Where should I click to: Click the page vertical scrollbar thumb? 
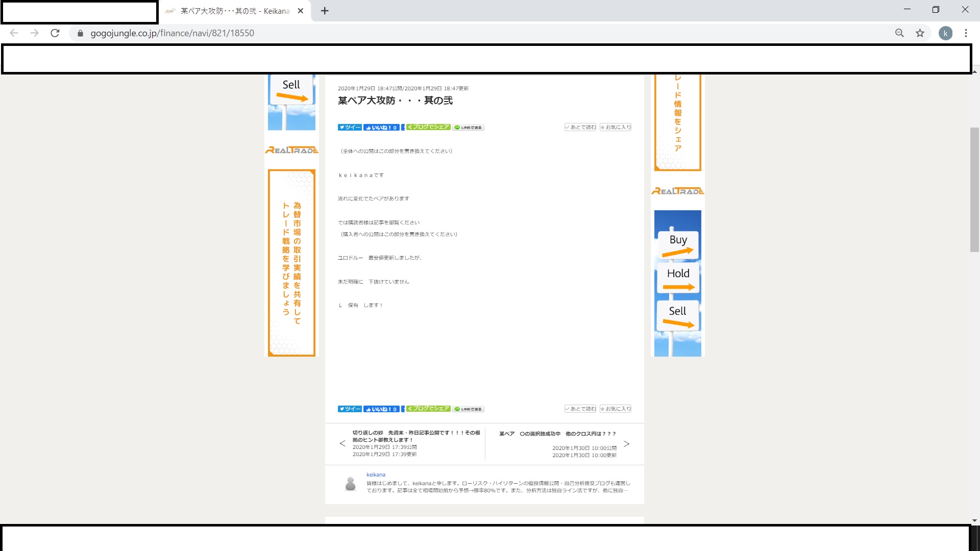tap(974, 189)
